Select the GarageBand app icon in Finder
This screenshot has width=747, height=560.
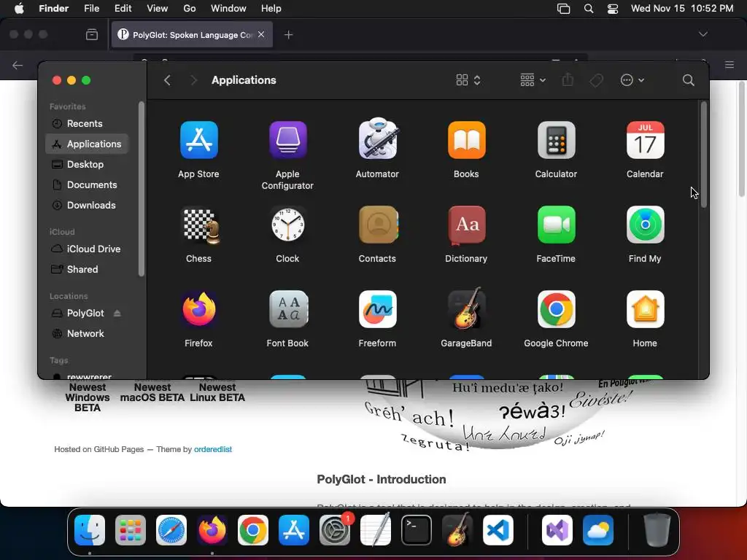[x=466, y=308]
